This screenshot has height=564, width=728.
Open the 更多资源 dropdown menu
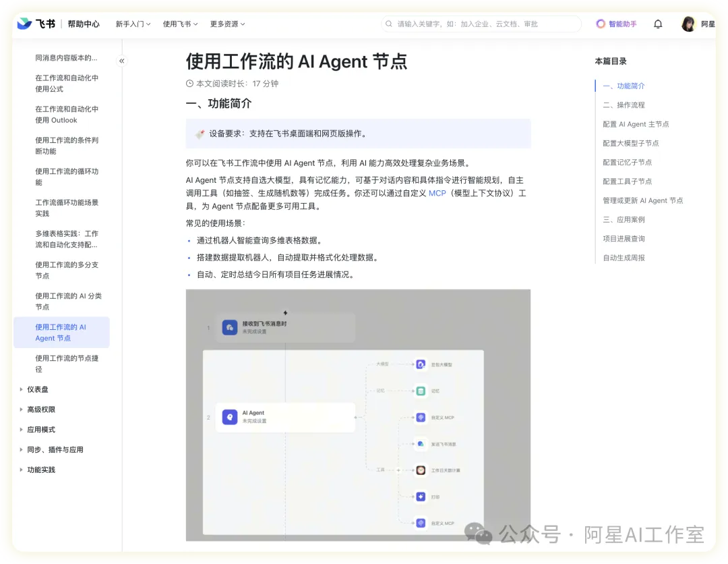(x=228, y=24)
